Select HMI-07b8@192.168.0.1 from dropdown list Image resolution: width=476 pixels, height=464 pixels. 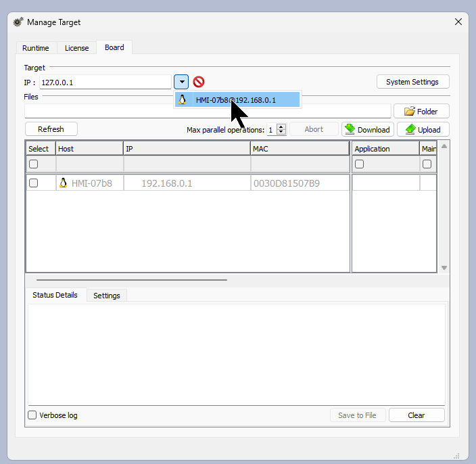(237, 100)
